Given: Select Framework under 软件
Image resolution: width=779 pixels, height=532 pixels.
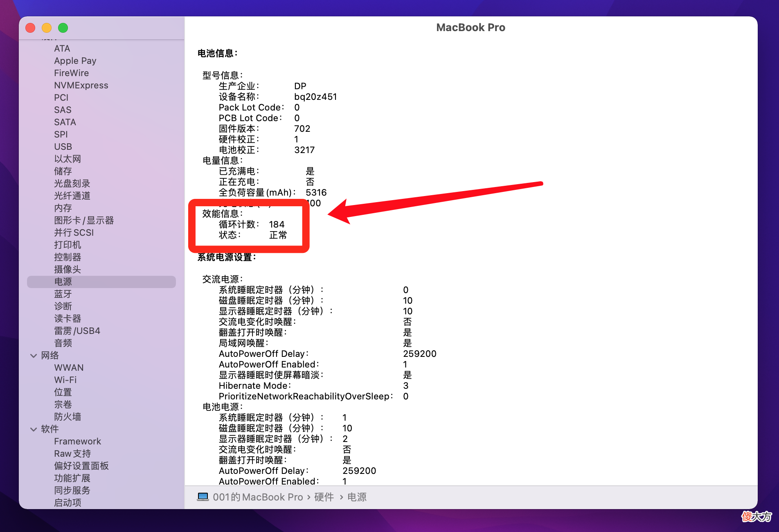Looking at the screenshot, I should [77, 441].
